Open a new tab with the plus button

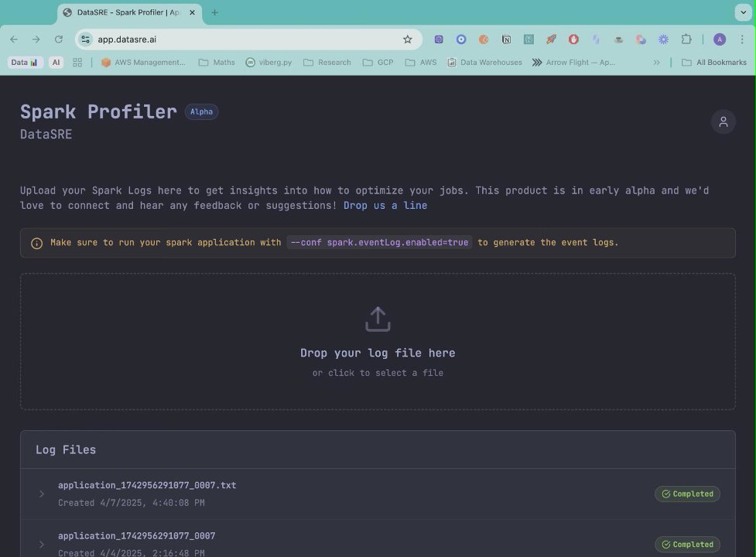[214, 12]
